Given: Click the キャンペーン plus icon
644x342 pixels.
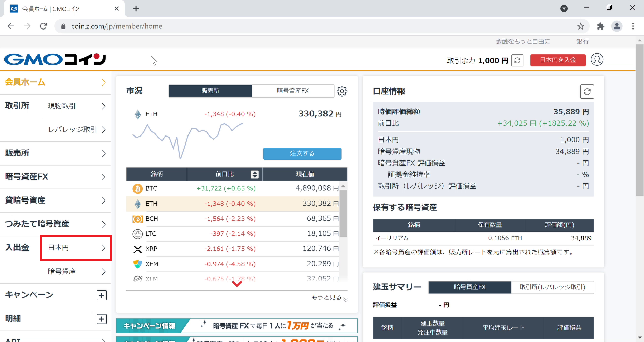Looking at the screenshot, I should pos(101,295).
